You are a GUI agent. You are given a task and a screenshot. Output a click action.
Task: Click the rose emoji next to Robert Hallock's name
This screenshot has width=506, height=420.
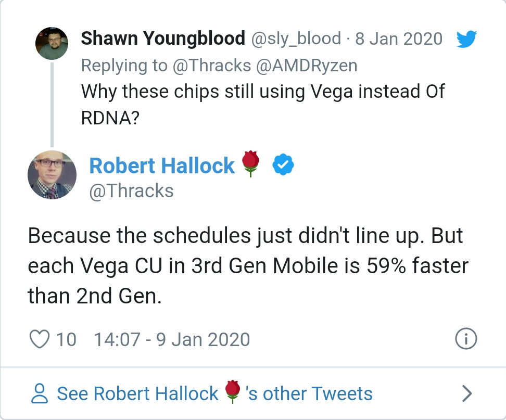pos(251,163)
